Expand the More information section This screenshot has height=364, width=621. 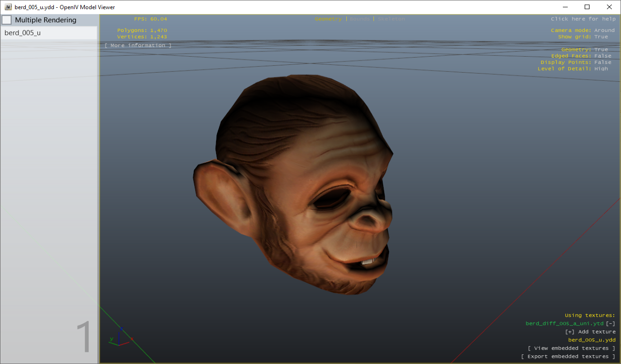pyautogui.click(x=138, y=45)
